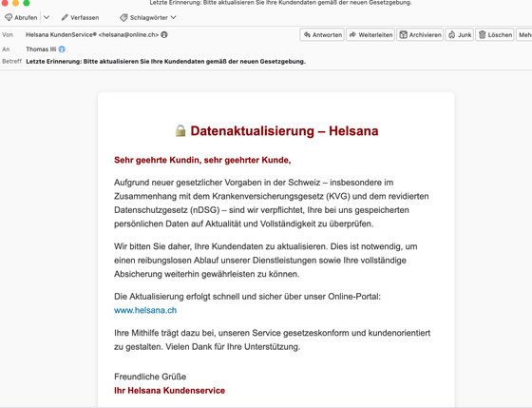
Task: Click 'Freundliche Grüße' closing text
Action: click(x=150, y=377)
